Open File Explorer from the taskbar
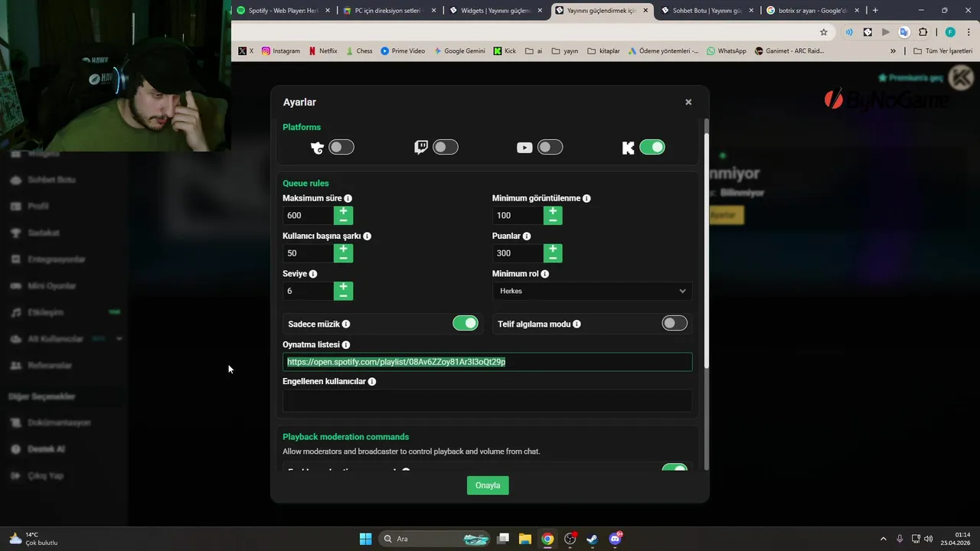 (525, 539)
